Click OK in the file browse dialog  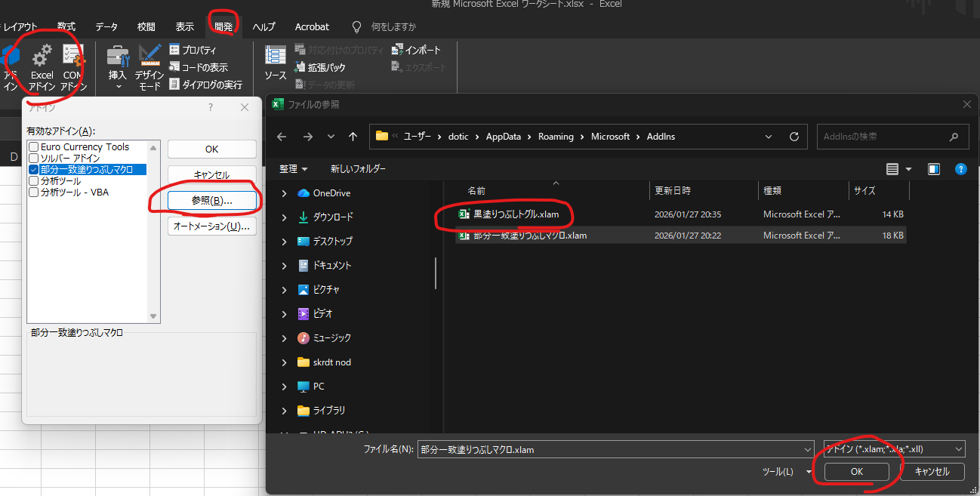856,472
